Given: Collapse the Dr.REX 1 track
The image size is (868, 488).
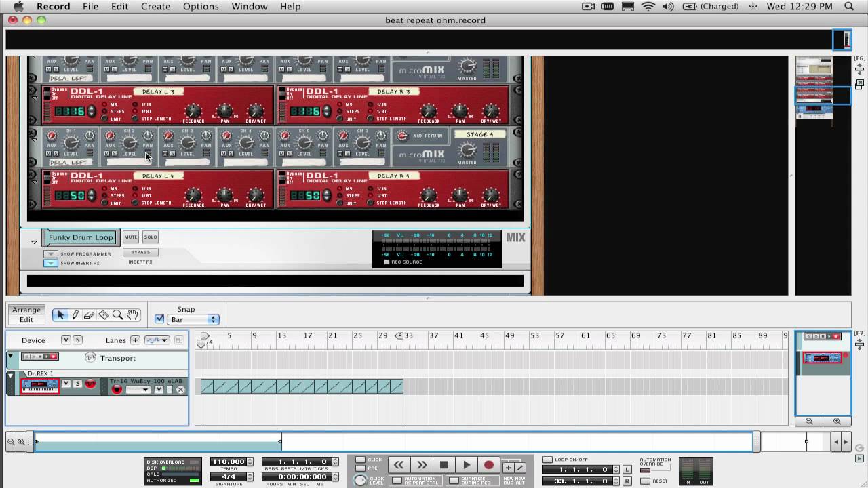Looking at the screenshot, I should click(10, 375).
